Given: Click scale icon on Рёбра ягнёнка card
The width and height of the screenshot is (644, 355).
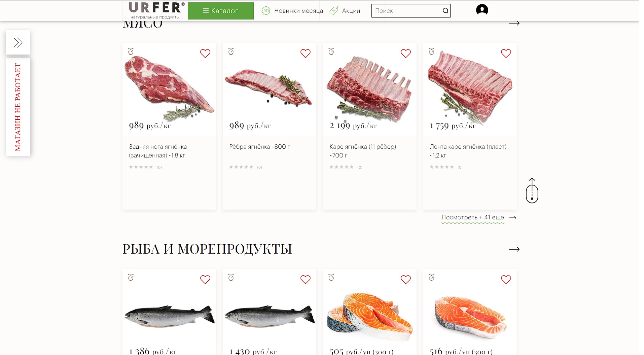Looking at the screenshot, I should point(231,51).
